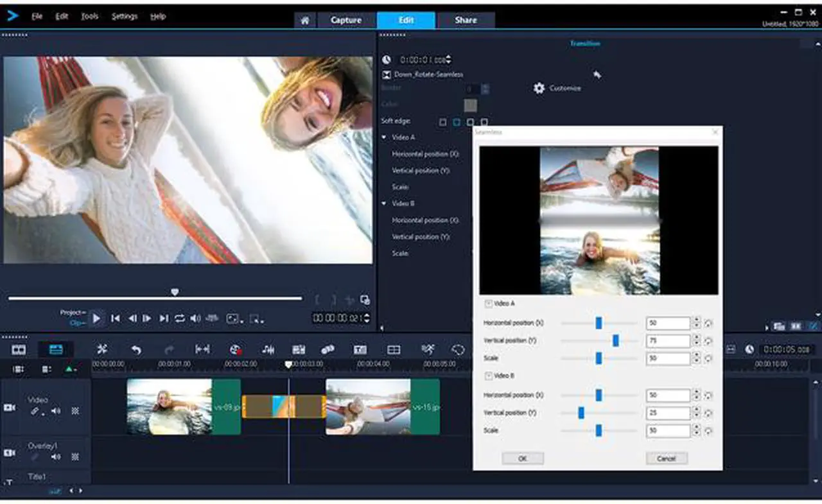Click OK in the Seamless dialog
The width and height of the screenshot is (822, 504).
click(x=523, y=458)
